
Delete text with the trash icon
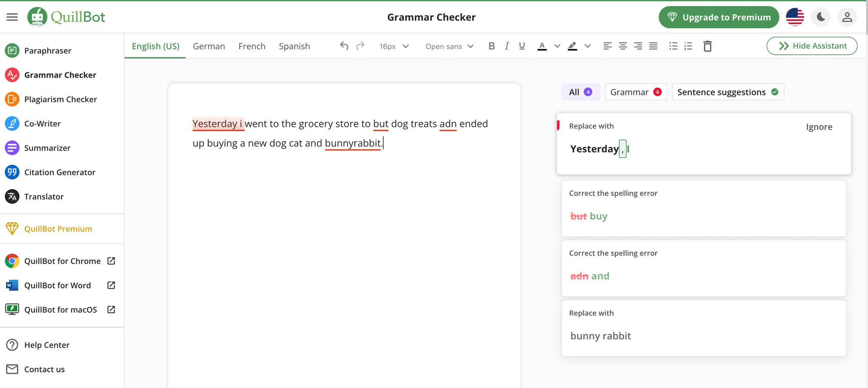(x=707, y=46)
